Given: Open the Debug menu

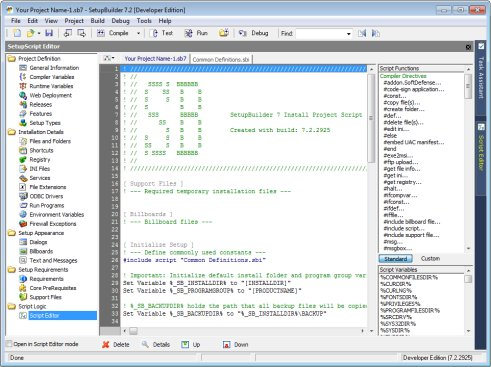Looking at the screenshot, I should (120, 21).
